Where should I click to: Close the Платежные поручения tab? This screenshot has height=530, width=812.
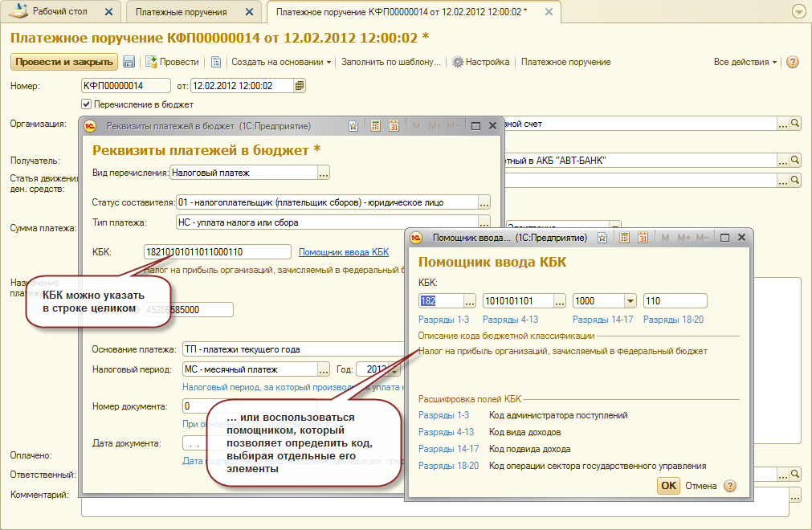(249, 11)
